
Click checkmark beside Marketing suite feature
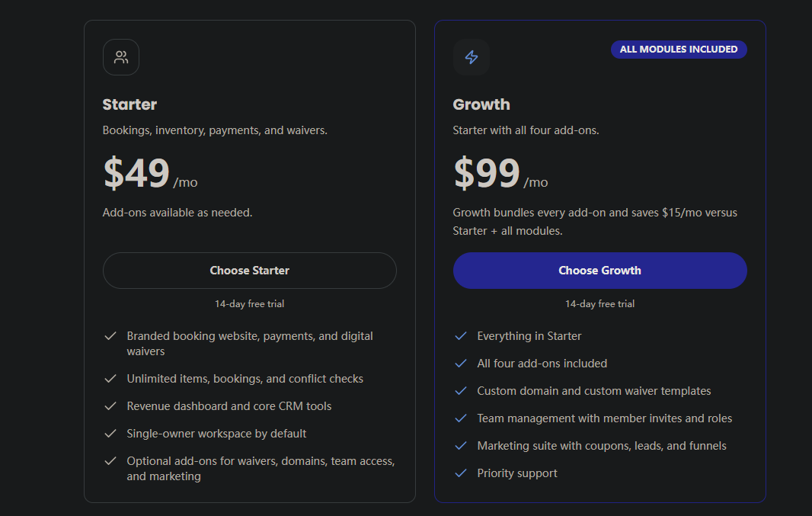[x=461, y=446]
